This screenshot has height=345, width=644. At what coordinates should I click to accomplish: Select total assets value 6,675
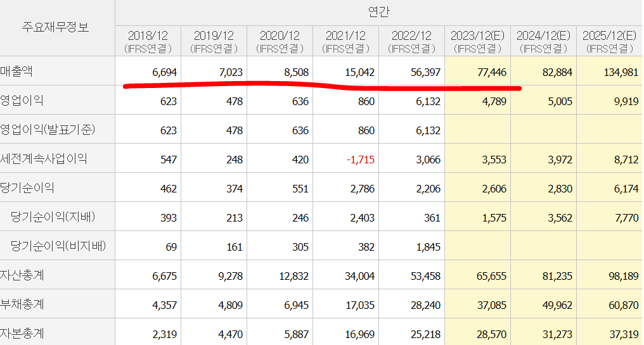164,276
